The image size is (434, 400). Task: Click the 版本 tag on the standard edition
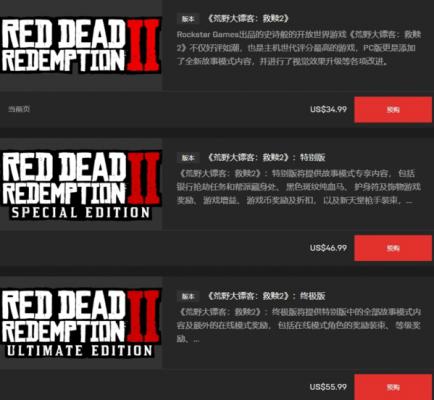(x=188, y=19)
